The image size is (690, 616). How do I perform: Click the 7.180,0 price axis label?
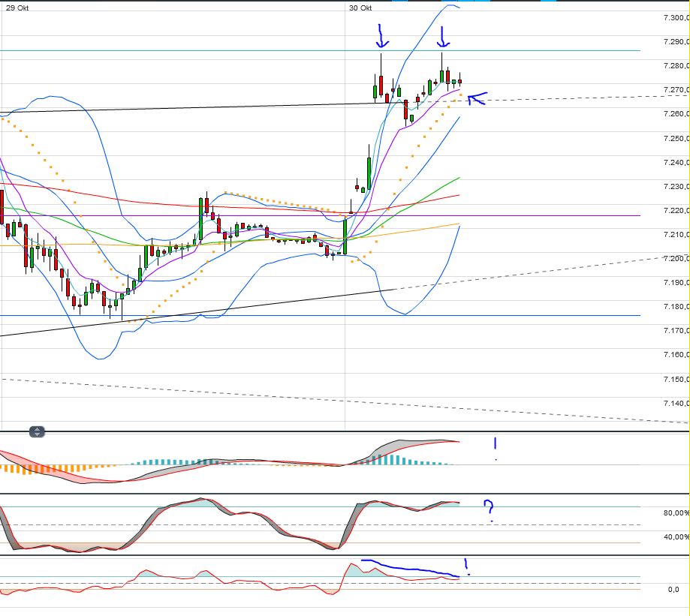(x=676, y=306)
